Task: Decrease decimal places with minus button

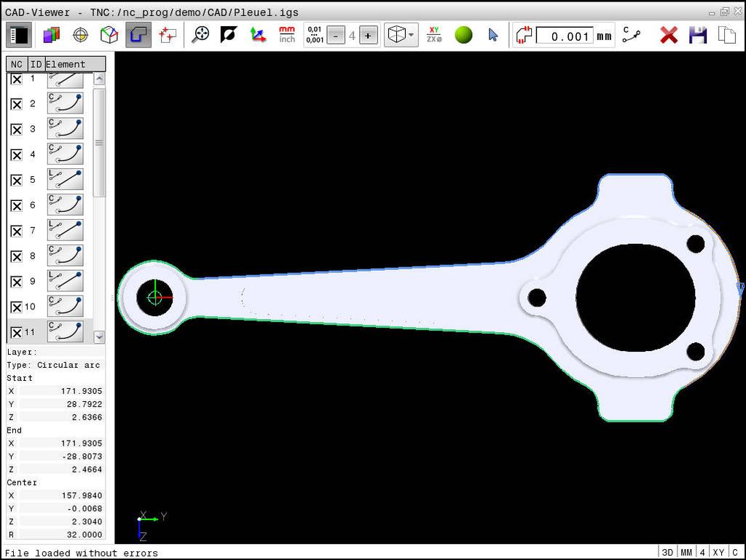Action: [x=337, y=36]
